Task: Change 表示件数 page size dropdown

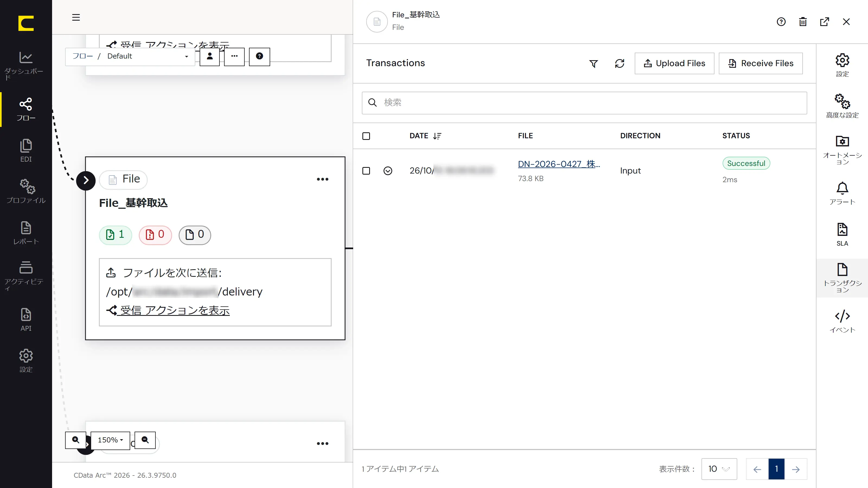Action: tap(719, 469)
